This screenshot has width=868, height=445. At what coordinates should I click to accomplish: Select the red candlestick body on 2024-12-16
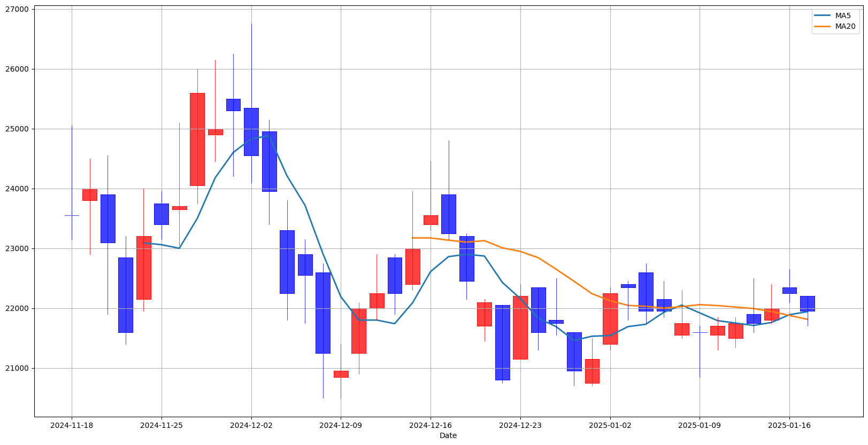(x=431, y=220)
